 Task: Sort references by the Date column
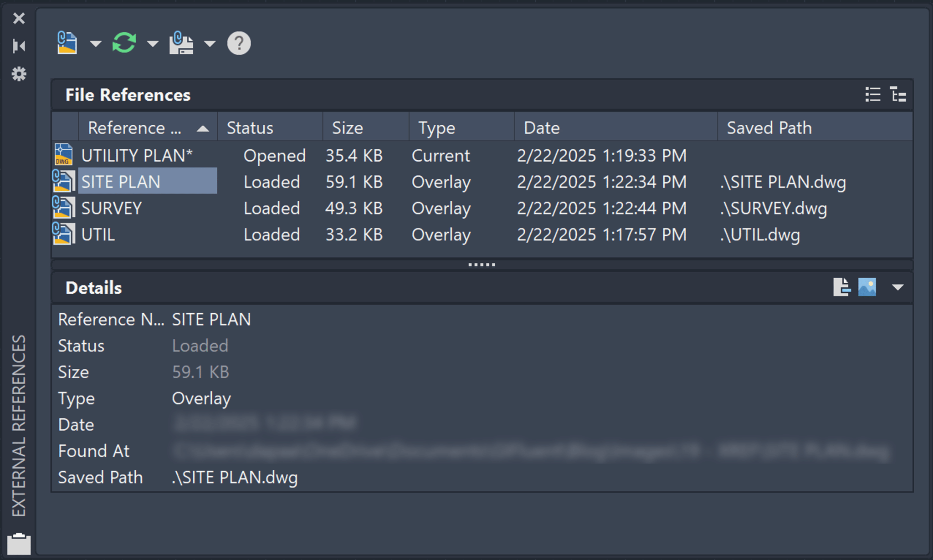[x=541, y=127]
